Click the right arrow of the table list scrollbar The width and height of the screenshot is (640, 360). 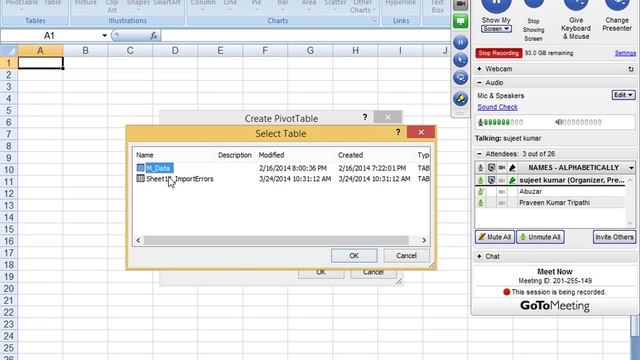424,240
